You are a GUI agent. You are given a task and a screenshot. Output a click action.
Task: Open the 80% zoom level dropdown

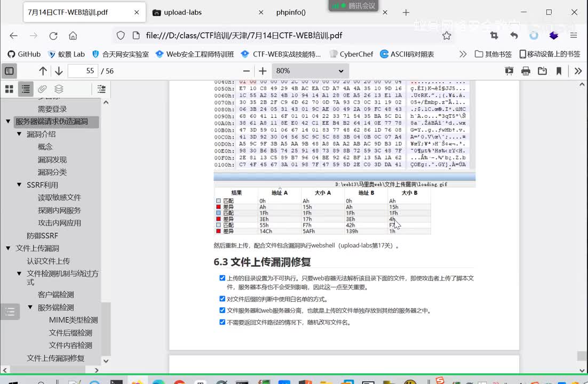click(x=310, y=71)
